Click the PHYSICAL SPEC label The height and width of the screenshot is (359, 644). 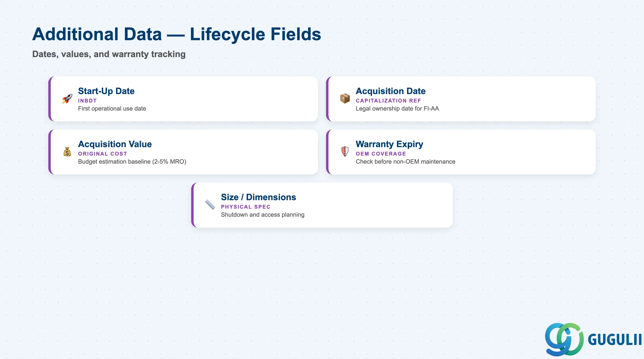(x=246, y=207)
